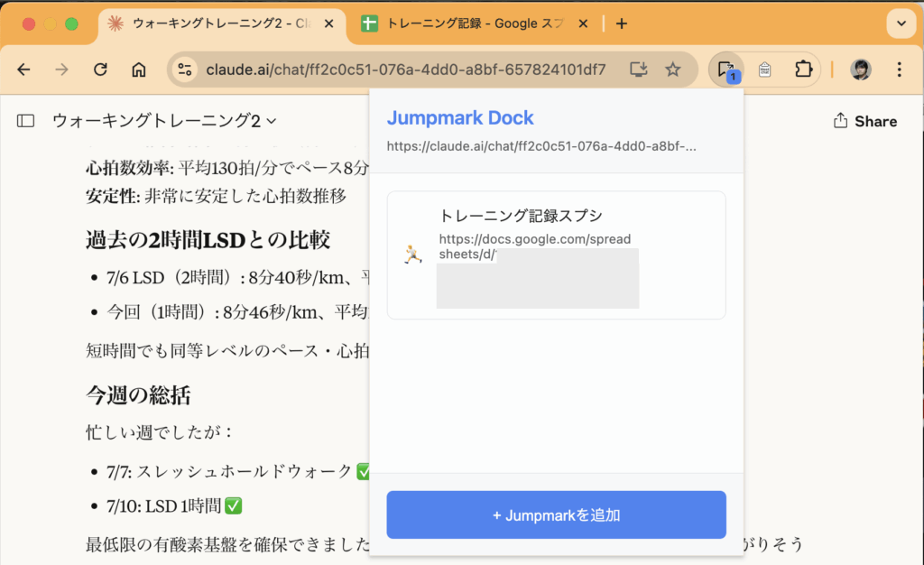Open the Chrome profile avatar
The height and width of the screenshot is (565, 924).
click(x=860, y=69)
